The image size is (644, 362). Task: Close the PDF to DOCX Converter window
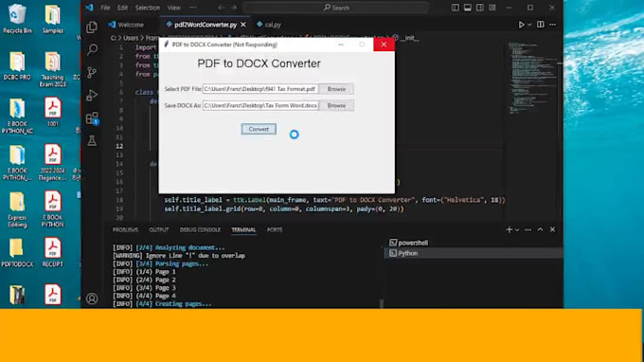point(384,45)
